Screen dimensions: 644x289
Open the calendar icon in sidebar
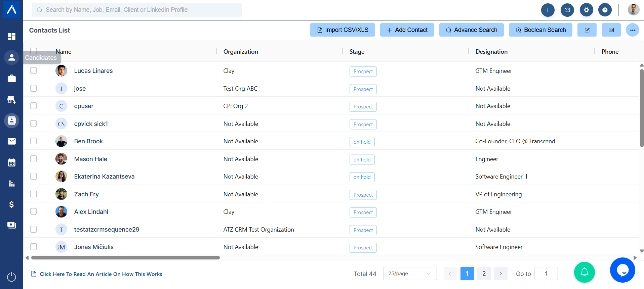(12, 162)
